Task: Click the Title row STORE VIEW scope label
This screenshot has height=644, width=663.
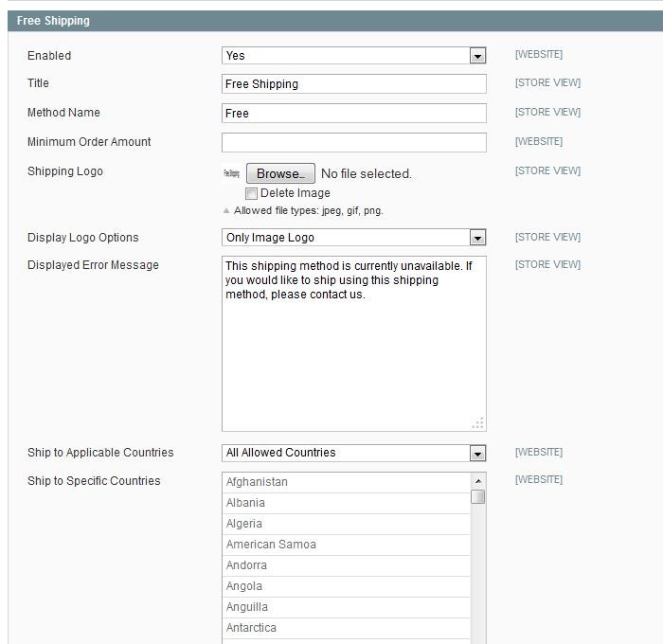Action: coord(547,83)
